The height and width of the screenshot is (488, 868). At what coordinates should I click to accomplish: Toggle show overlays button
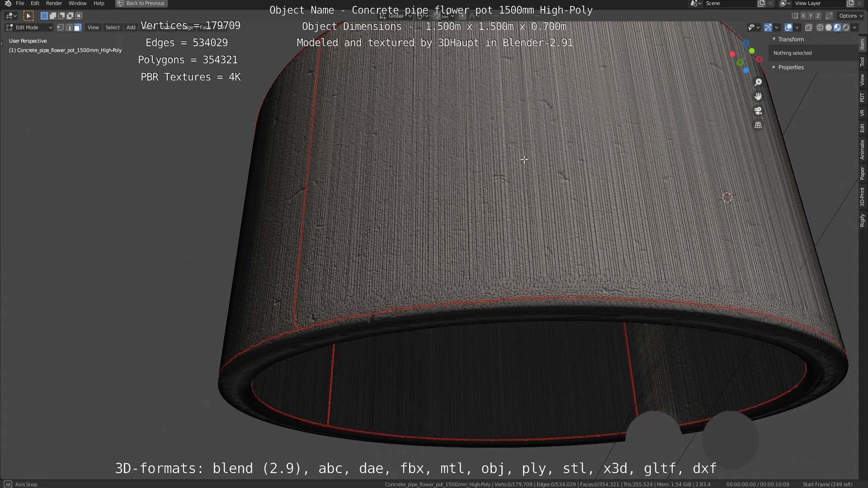pyautogui.click(x=788, y=28)
